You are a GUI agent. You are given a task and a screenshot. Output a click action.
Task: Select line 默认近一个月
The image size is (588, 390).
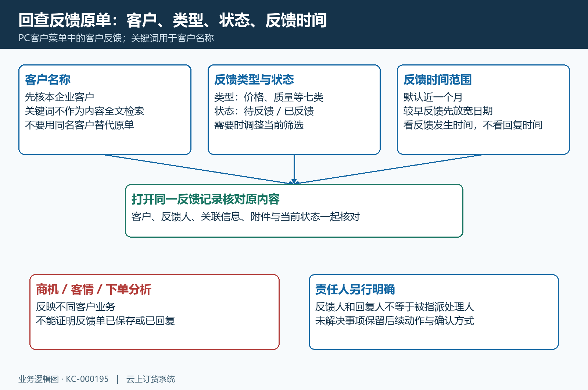pos(433,97)
